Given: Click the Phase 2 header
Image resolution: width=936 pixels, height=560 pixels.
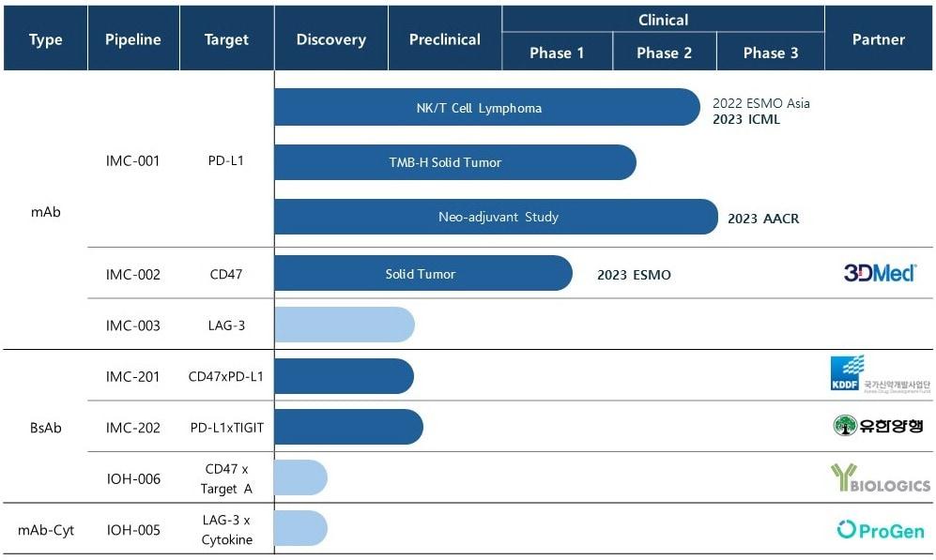Looking at the screenshot, I should coord(664,53).
